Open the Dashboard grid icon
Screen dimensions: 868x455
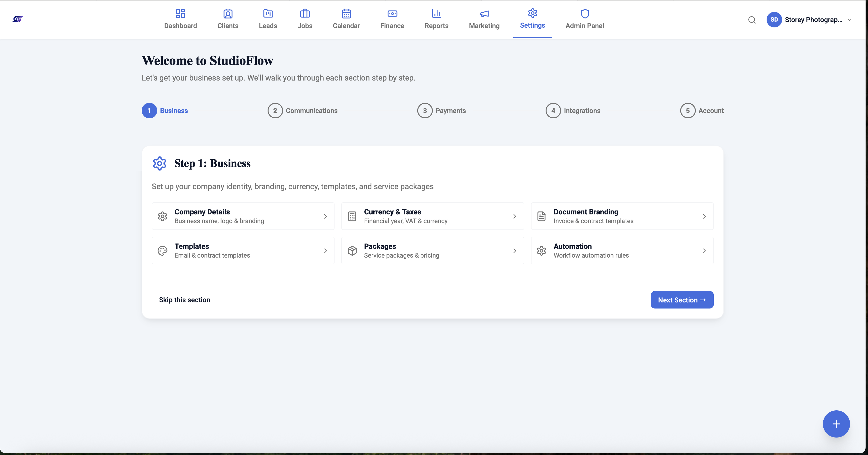[x=180, y=14]
